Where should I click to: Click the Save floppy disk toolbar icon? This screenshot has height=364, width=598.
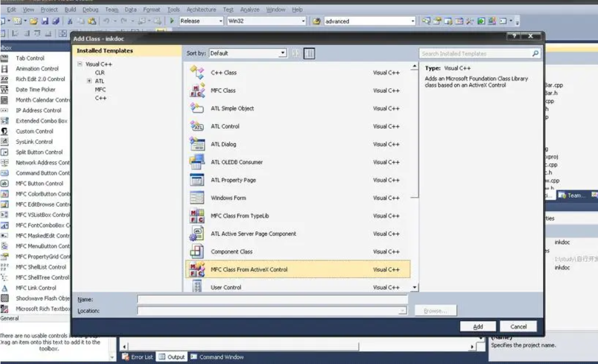(x=44, y=21)
